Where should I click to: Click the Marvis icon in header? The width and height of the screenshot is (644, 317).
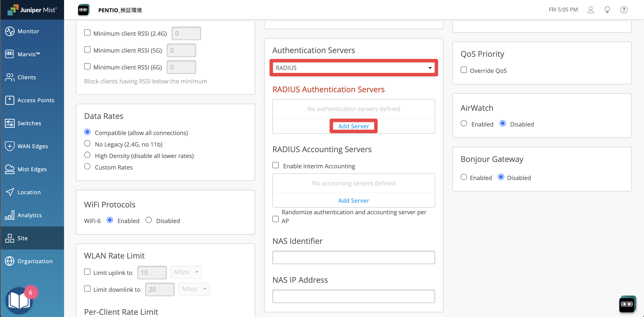(83, 10)
